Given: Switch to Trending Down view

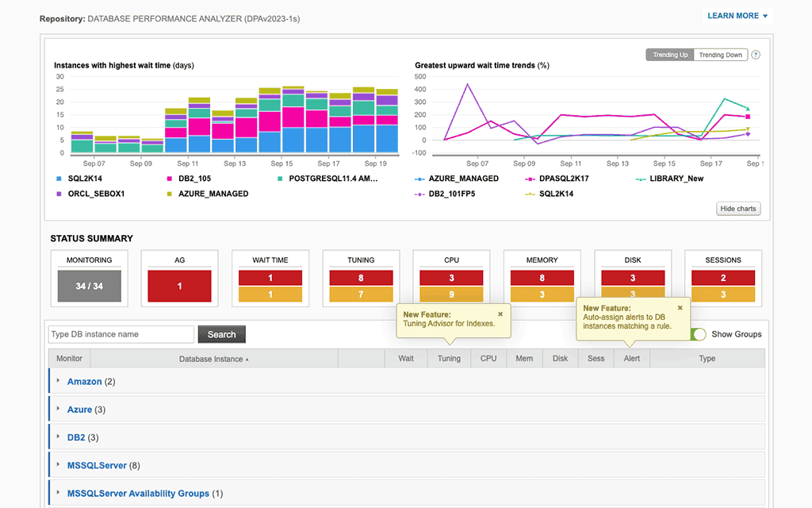Looking at the screenshot, I should (720, 54).
